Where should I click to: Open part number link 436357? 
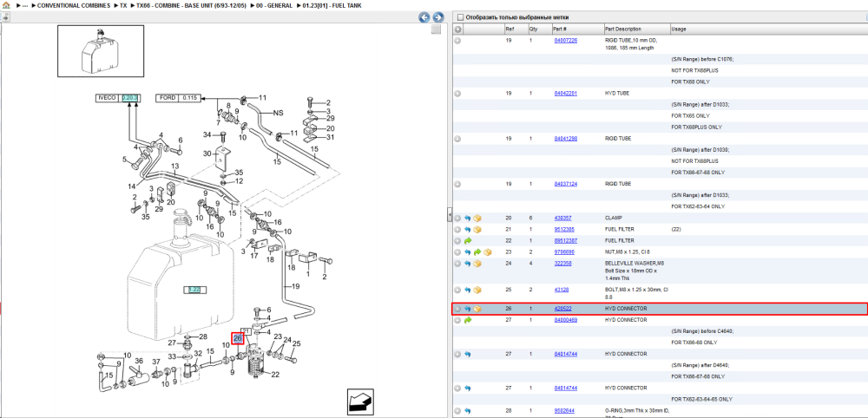point(563,218)
